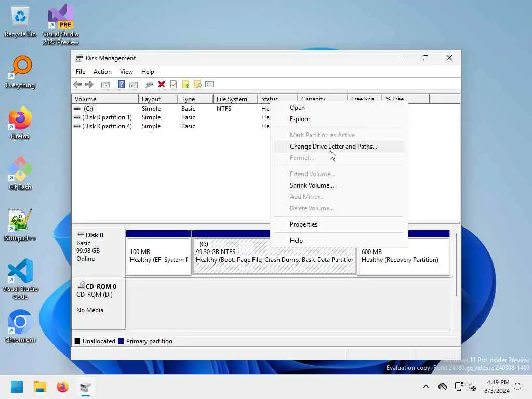Choose Open from the context menu
Image resolution: width=532 pixels, height=399 pixels.
(339, 108)
